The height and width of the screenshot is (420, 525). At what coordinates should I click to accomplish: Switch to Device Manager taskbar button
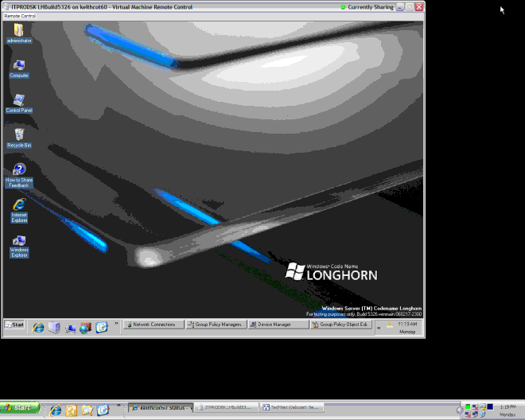tap(278, 325)
